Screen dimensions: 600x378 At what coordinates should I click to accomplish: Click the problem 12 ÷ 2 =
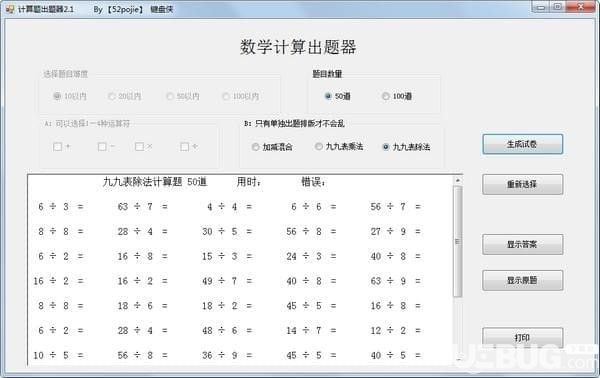(396, 331)
